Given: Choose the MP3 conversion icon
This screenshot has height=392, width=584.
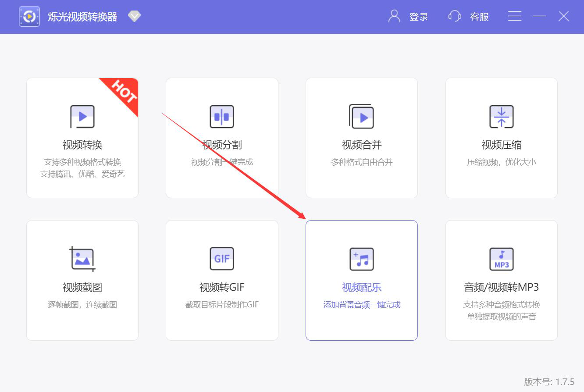Looking at the screenshot, I should [x=501, y=259].
